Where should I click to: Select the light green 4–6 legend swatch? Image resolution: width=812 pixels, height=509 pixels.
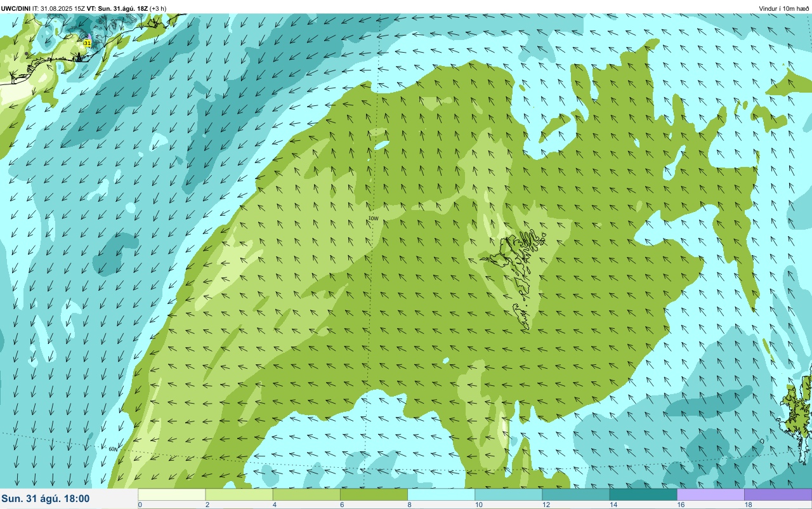point(306,494)
